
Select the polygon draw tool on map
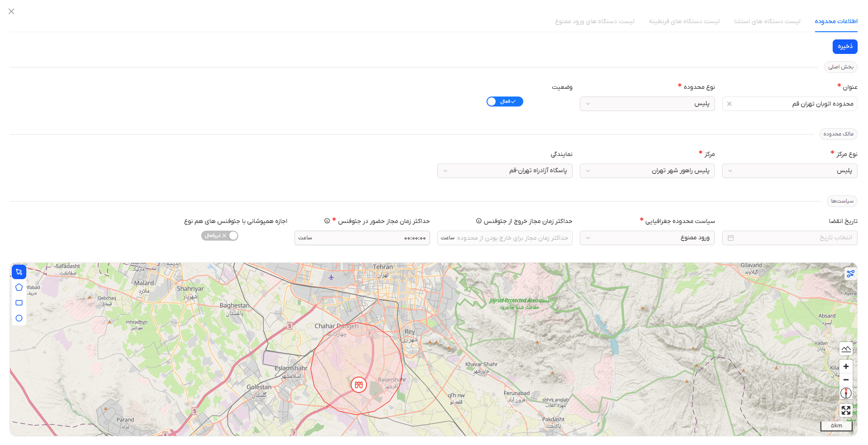(19, 287)
